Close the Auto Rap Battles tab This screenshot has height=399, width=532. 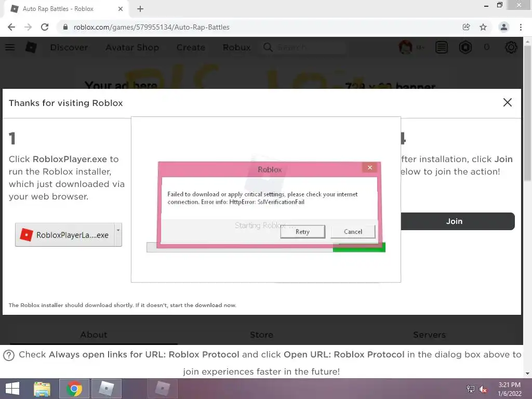point(121,9)
